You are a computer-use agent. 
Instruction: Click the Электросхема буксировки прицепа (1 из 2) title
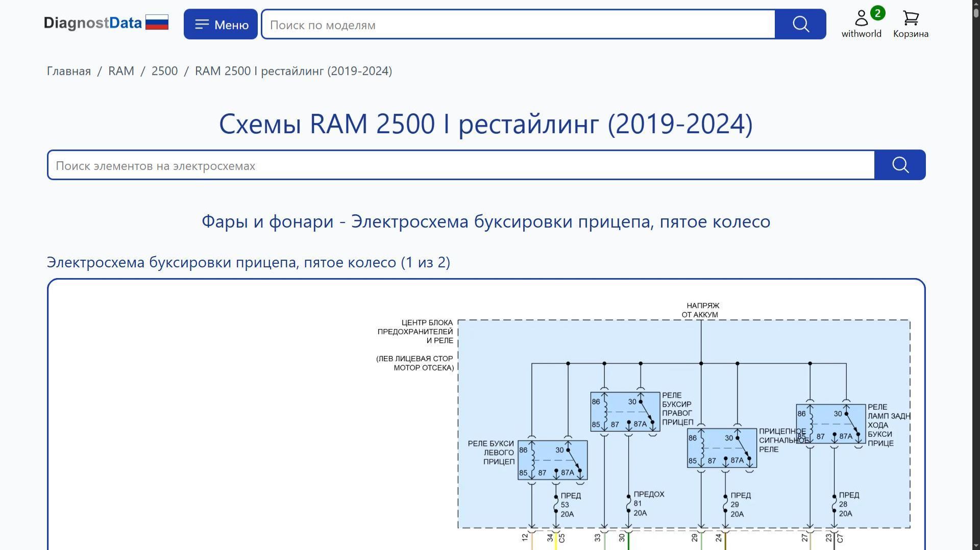pyautogui.click(x=249, y=262)
